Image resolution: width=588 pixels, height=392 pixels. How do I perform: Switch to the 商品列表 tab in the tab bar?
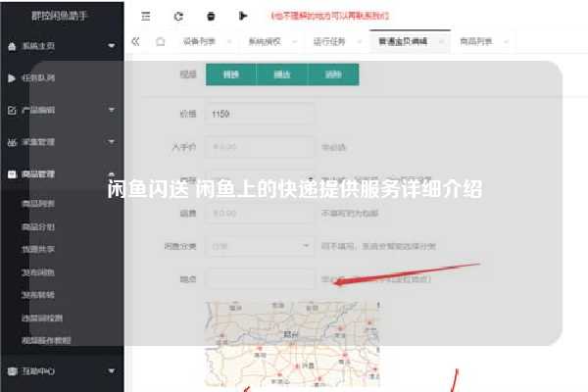pyautogui.click(x=476, y=41)
